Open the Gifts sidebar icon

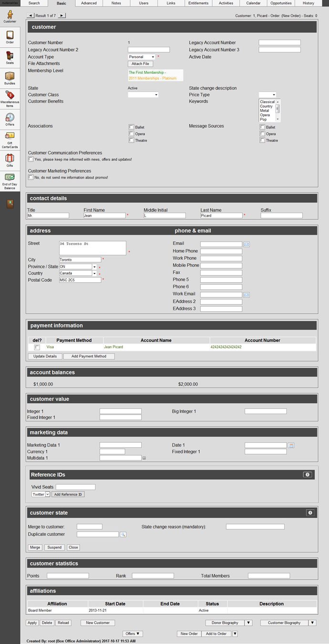(10, 161)
